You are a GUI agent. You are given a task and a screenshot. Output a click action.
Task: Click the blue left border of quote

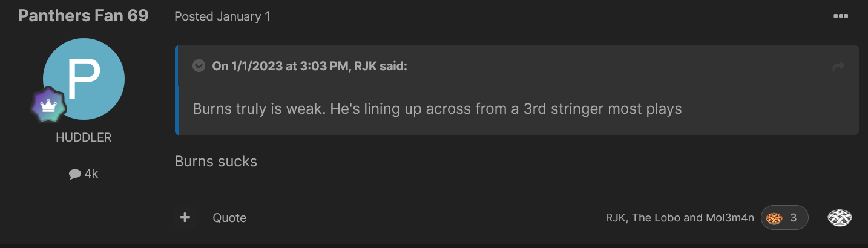point(176,90)
